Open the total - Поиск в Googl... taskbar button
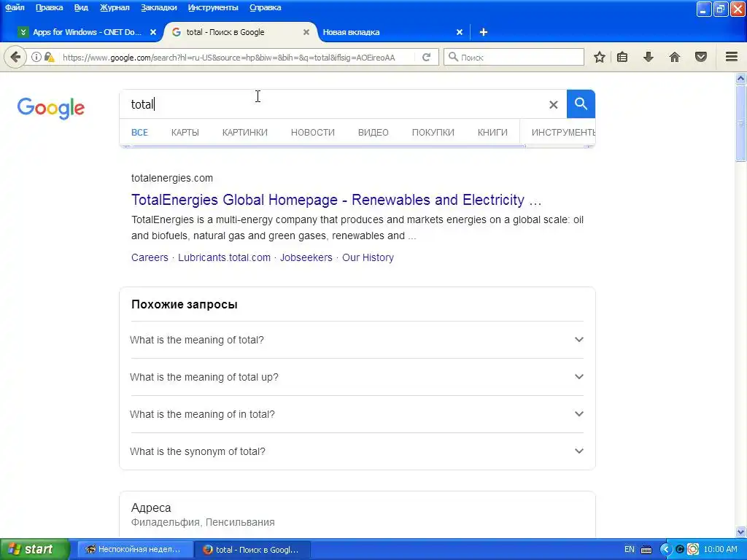The image size is (747, 560). pos(252,550)
